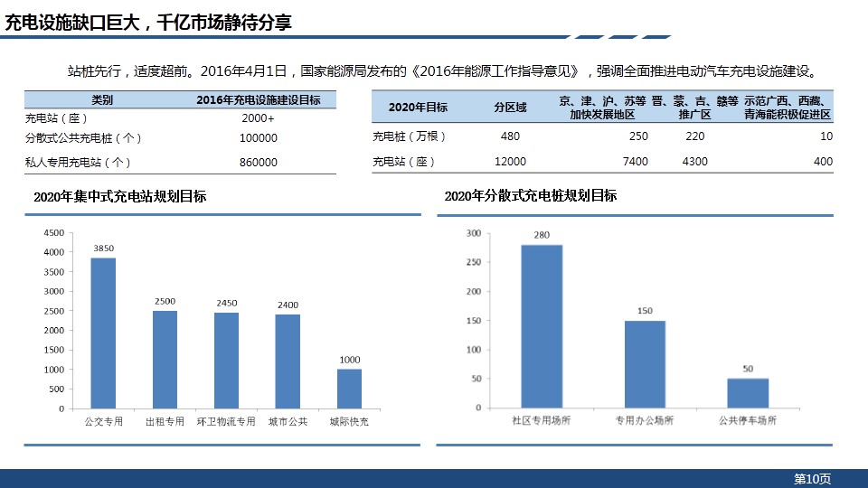
Task: Click the value 10 in 充电桩 row
Action: (x=826, y=136)
